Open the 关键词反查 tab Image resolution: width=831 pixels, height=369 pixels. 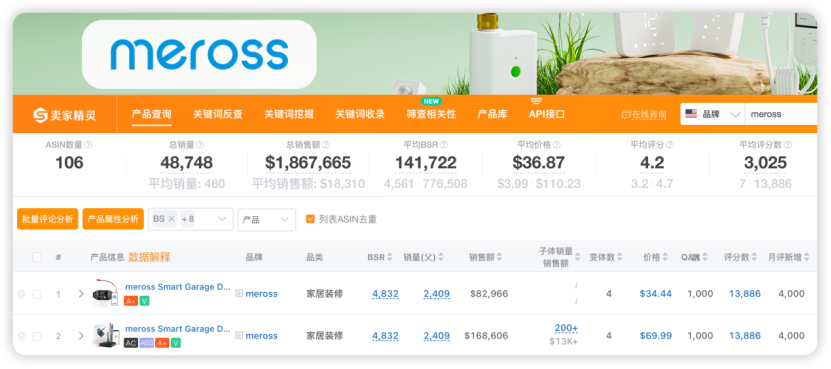click(x=218, y=114)
